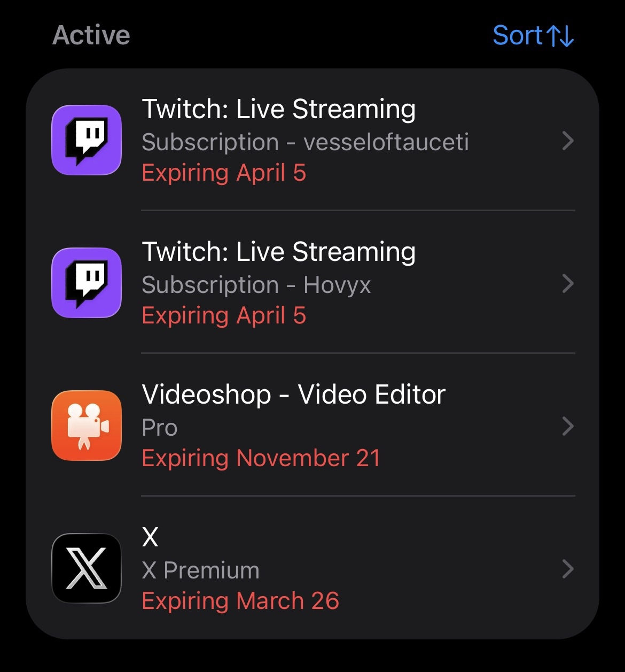Tap the Twitch icon for vesseloftauceti subscription
The image size is (625, 672).
pos(87,140)
